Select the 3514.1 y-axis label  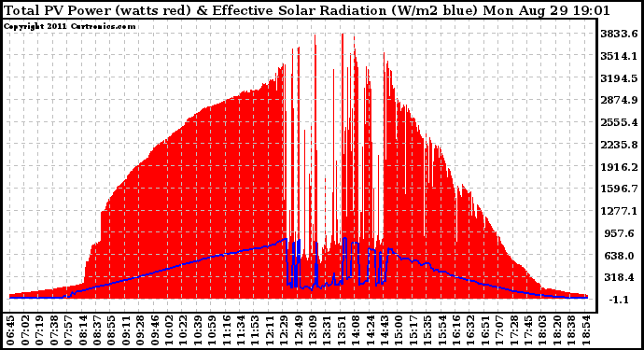click(x=619, y=56)
